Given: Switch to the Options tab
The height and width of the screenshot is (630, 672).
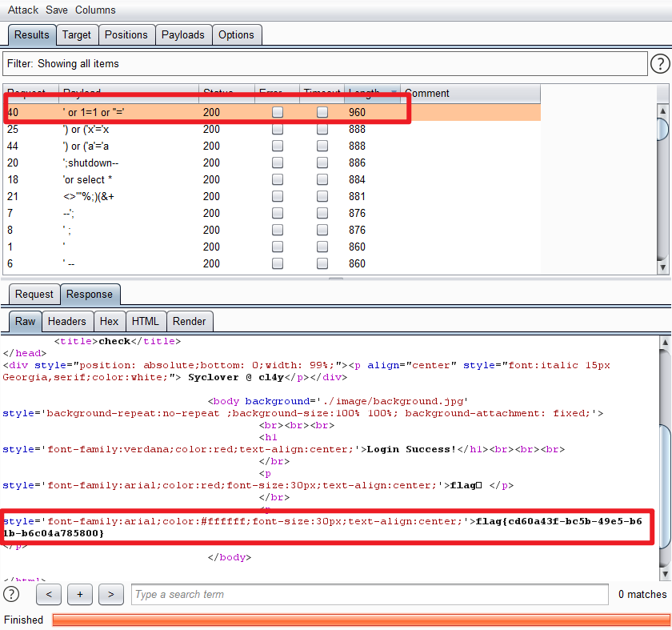Looking at the screenshot, I should pos(236,34).
